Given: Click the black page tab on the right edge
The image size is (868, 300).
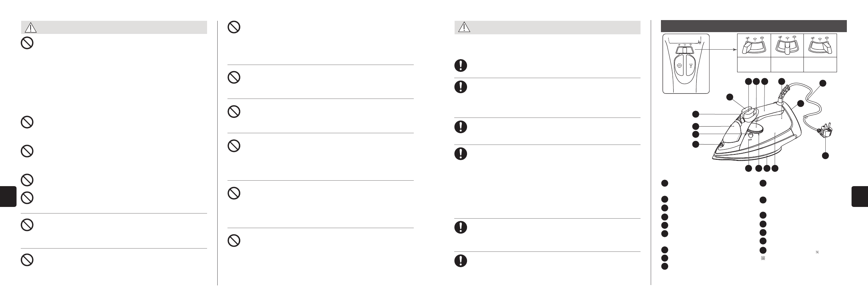Looking at the screenshot, I should (x=860, y=196).
